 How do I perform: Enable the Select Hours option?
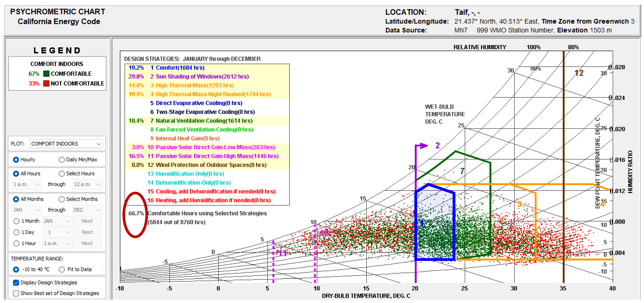[61, 173]
